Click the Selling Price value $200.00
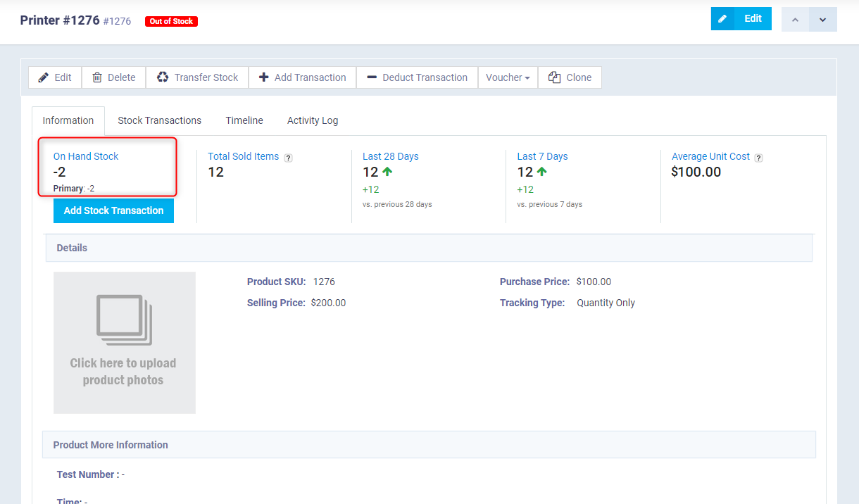 click(328, 303)
